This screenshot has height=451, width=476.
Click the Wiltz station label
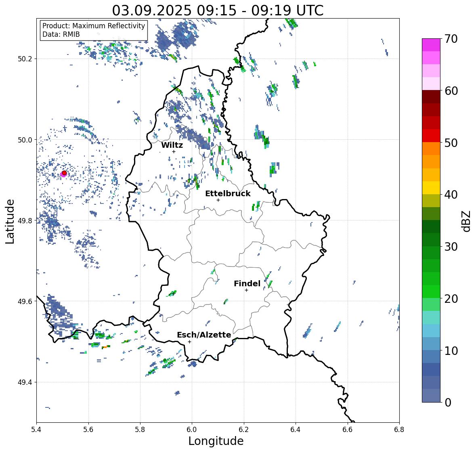172,145
